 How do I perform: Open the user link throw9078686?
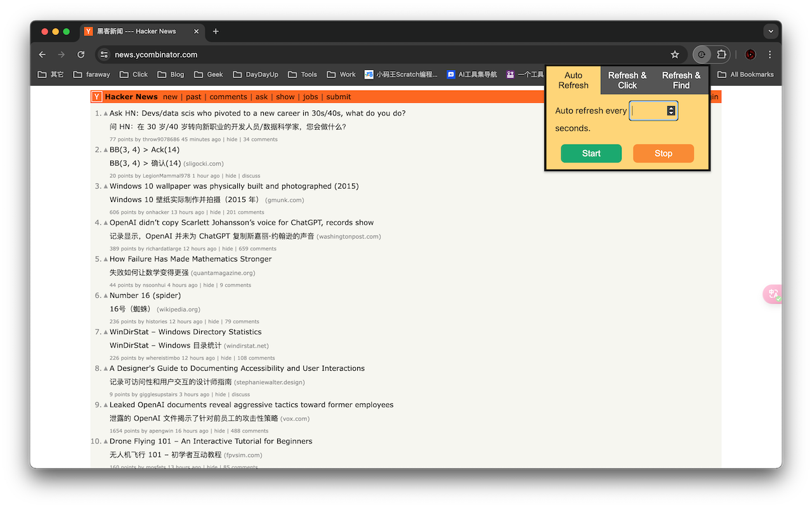point(161,139)
